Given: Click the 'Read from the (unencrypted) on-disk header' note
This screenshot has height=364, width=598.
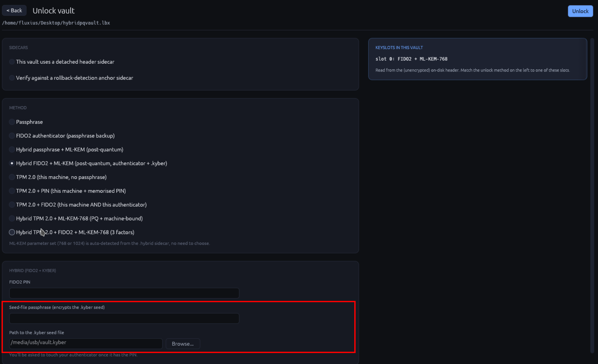Looking at the screenshot, I should 472,70.
